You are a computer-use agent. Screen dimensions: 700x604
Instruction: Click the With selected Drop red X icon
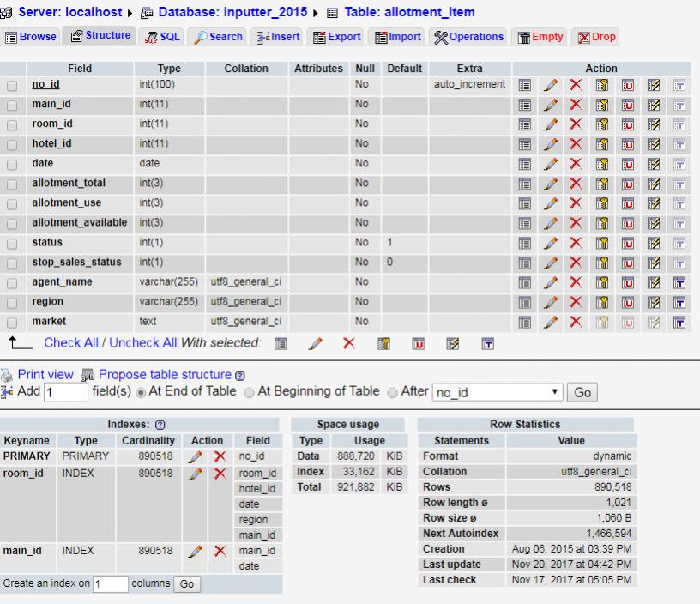point(349,343)
